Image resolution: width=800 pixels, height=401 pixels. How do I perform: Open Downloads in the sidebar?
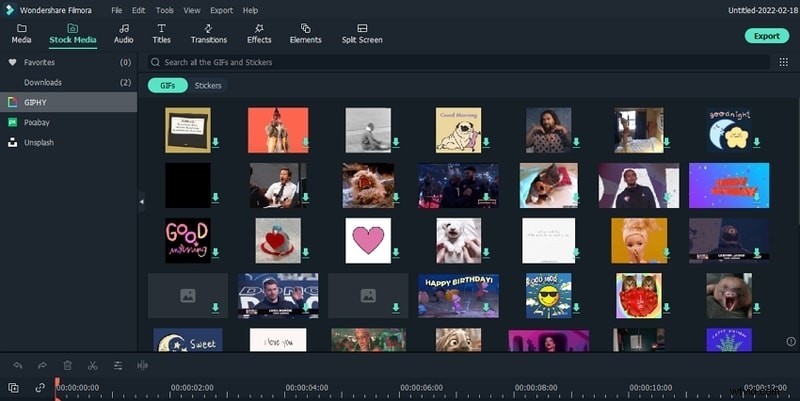pos(68,82)
